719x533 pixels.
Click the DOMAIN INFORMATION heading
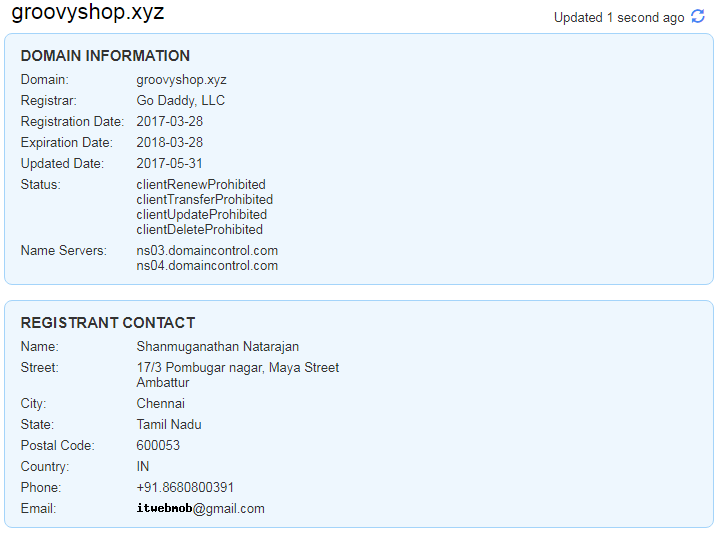pyautogui.click(x=105, y=56)
